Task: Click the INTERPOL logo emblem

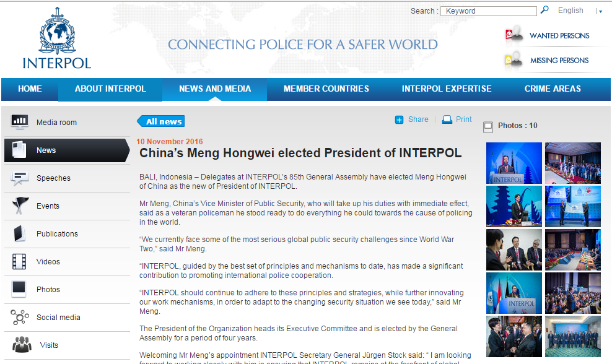Action: click(56, 31)
